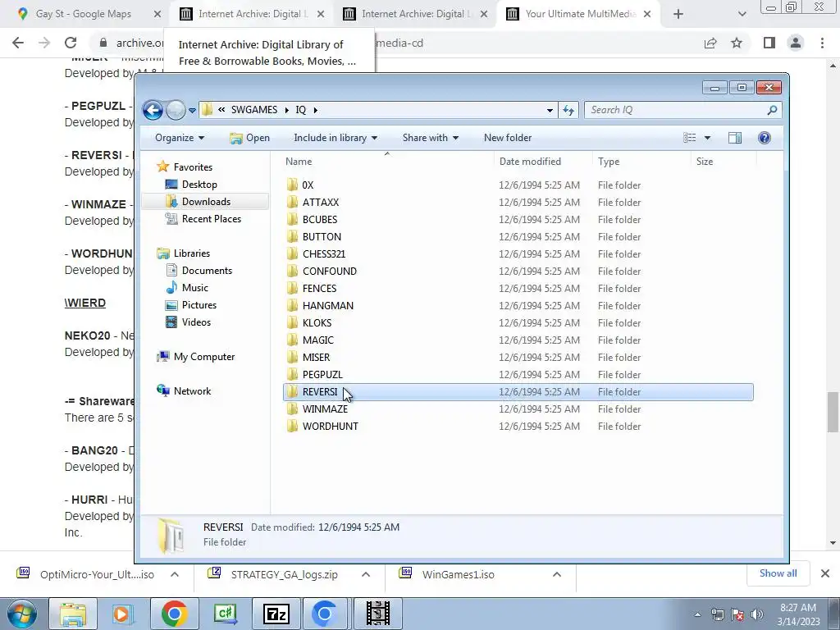The width and height of the screenshot is (840, 630).
Task: Select My Computer in navigation pane
Action: click(203, 357)
